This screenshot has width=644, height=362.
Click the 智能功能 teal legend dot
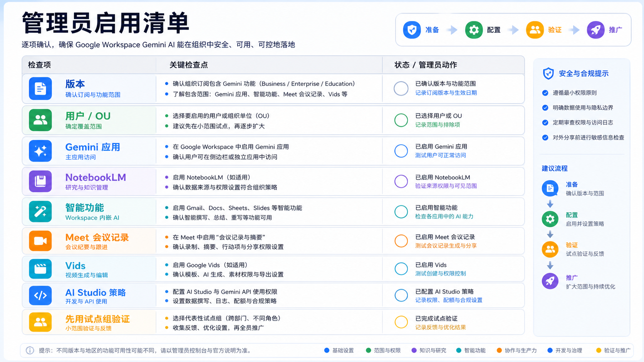458,350
